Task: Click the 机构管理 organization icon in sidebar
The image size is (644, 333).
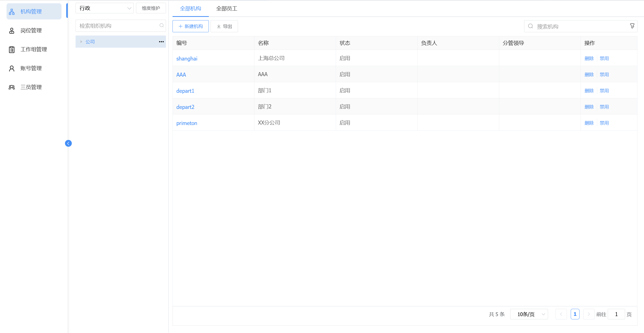Action: 12,12
